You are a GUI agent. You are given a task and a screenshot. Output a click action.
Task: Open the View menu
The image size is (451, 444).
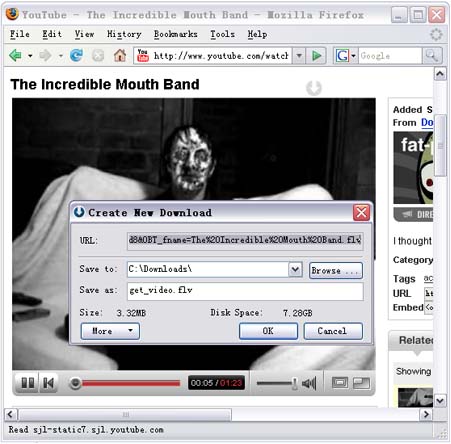(84, 34)
